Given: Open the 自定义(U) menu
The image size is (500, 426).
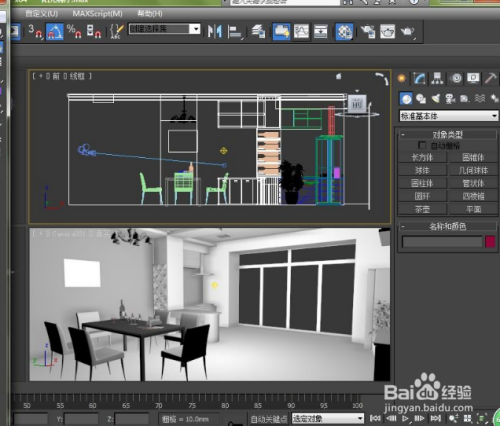Looking at the screenshot, I should 42,14.
